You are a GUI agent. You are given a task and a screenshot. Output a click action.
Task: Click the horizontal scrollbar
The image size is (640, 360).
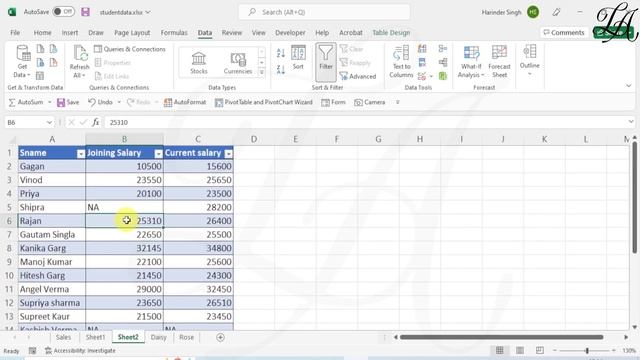pos(502,337)
